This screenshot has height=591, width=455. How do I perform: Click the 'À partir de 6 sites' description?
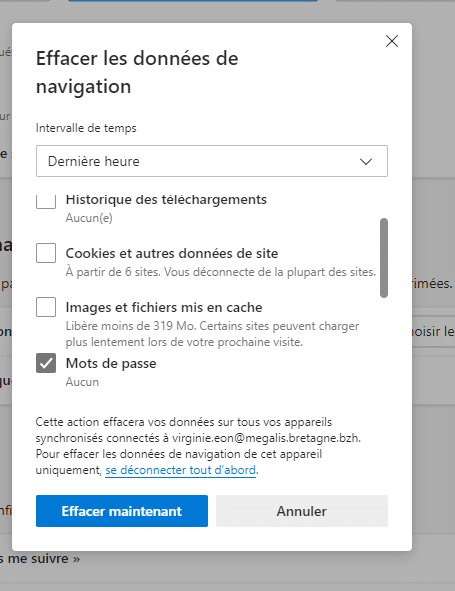(221, 272)
